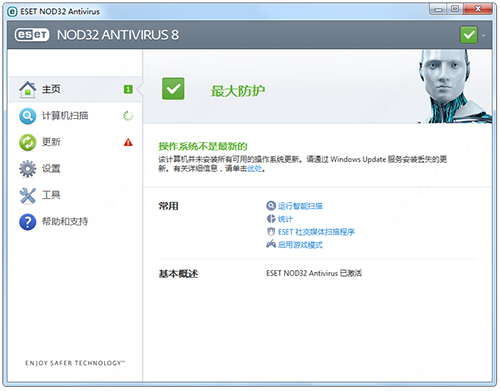500x391 pixels.
Task: Click the gamepad icon beside 启用游戏模式
Action: (x=271, y=244)
